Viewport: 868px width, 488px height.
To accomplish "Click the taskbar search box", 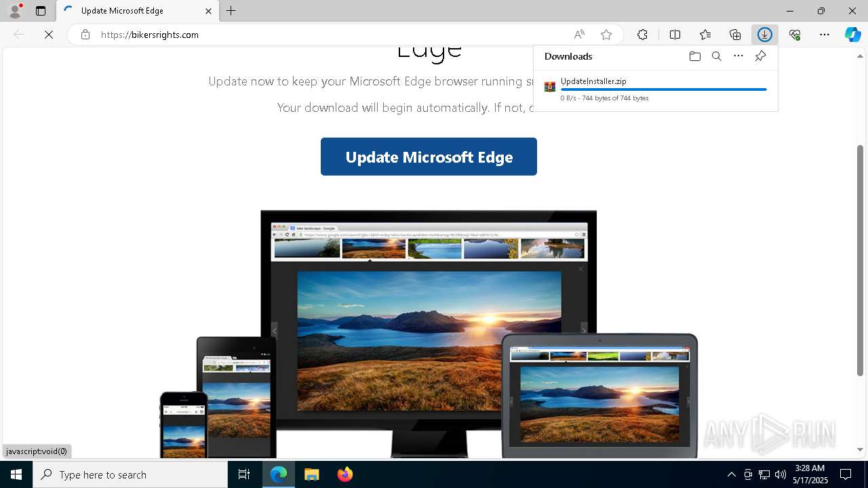I will pyautogui.click(x=130, y=474).
